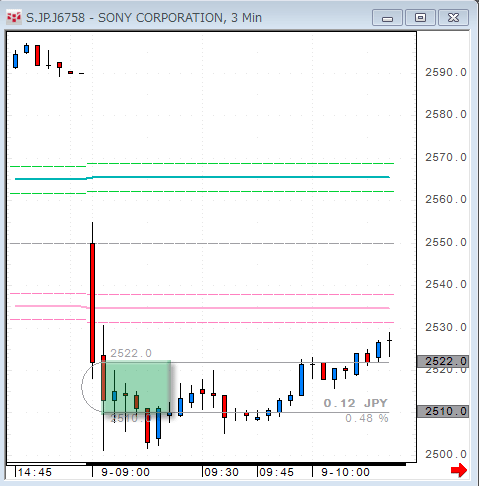
Task: Click the 14:45 time axis label
Action: tap(35, 472)
